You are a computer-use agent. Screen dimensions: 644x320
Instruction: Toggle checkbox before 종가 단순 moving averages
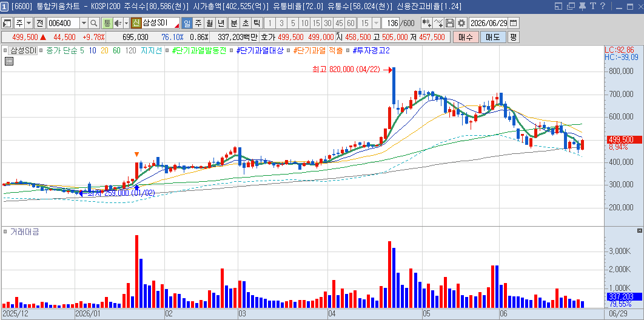coord(41,51)
